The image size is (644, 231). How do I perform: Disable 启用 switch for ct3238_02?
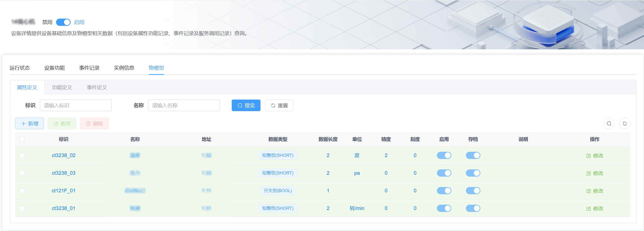point(444,156)
